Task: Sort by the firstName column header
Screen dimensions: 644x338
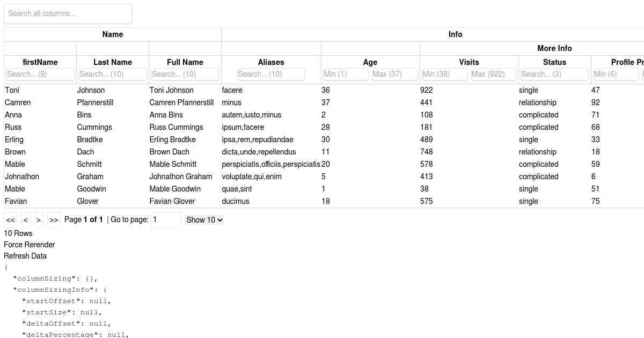Action: (x=40, y=62)
